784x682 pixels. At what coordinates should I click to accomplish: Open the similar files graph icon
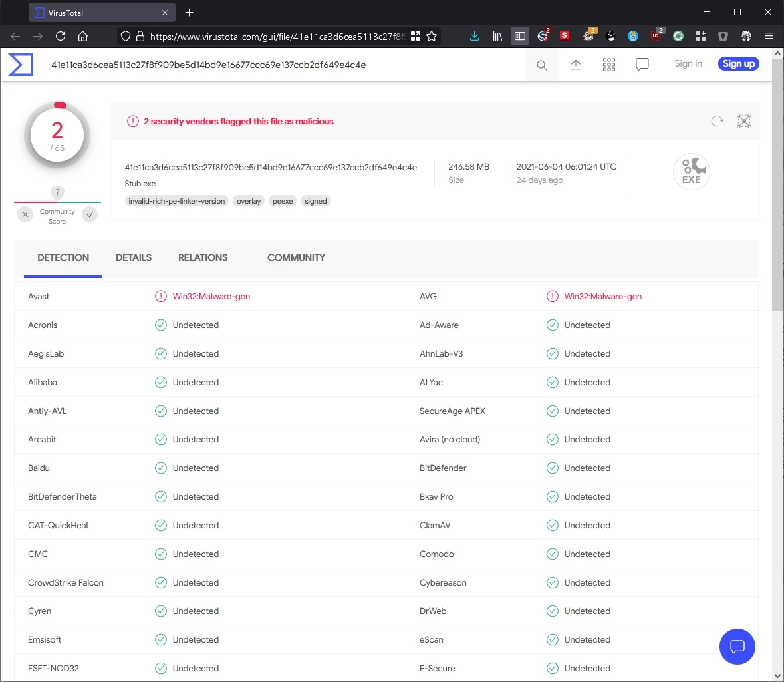744,121
